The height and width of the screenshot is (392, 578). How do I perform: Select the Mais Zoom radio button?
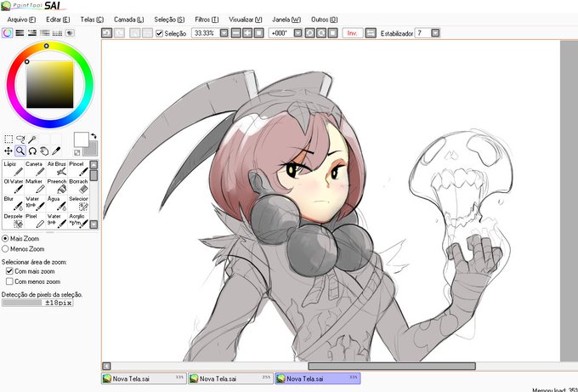[x=5, y=239]
